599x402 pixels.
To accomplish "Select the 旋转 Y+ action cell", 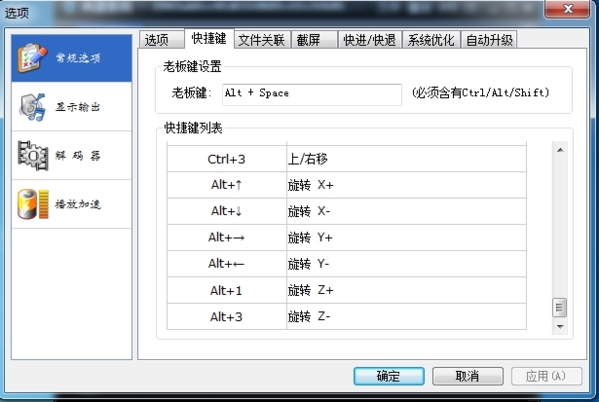I will coord(406,237).
